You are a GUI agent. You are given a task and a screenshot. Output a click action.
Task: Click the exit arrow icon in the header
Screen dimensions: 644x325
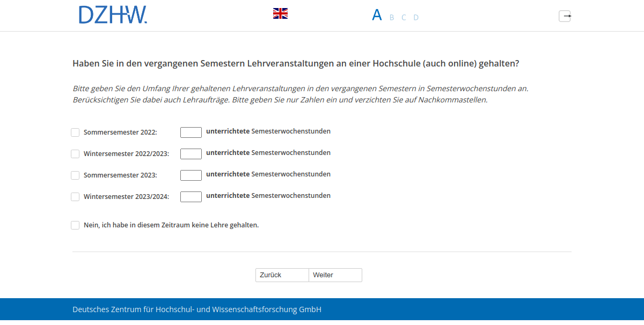pos(565,16)
